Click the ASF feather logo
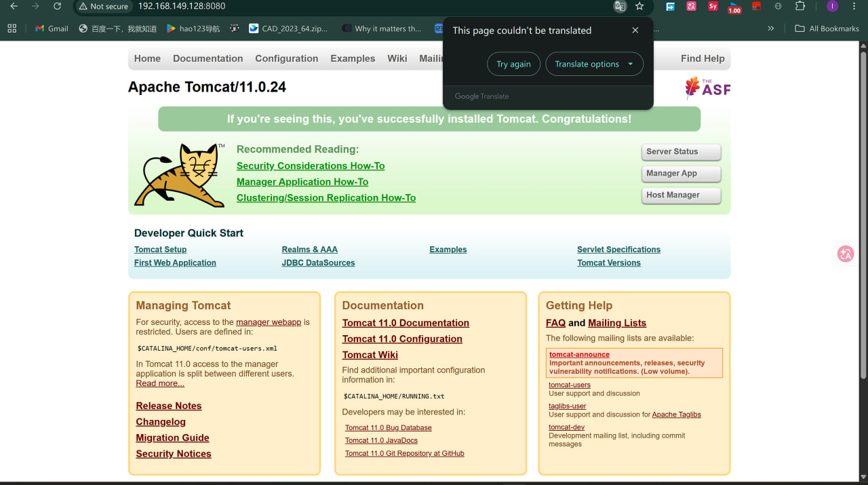868x485 pixels. pos(707,88)
